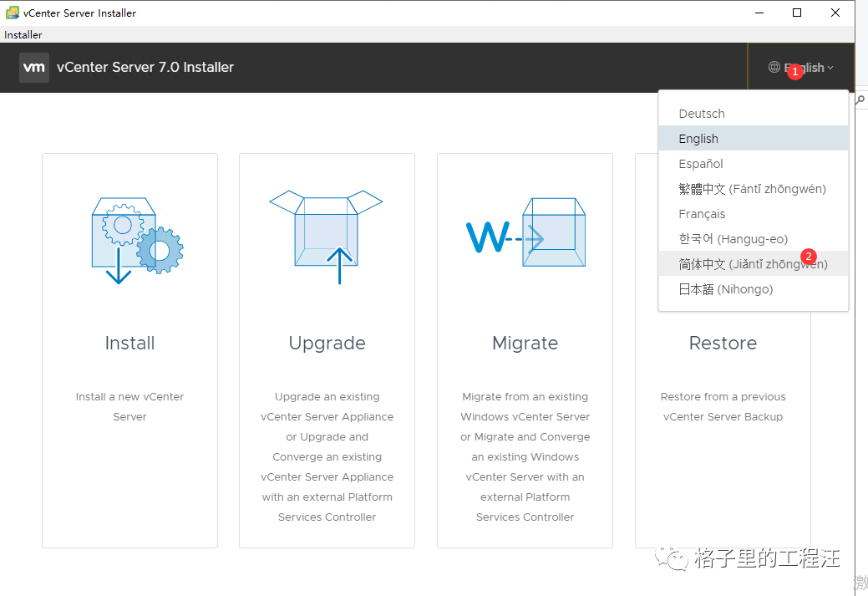Click the Upgrade card title
The height and width of the screenshot is (596, 868).
[x=327, y=344]
